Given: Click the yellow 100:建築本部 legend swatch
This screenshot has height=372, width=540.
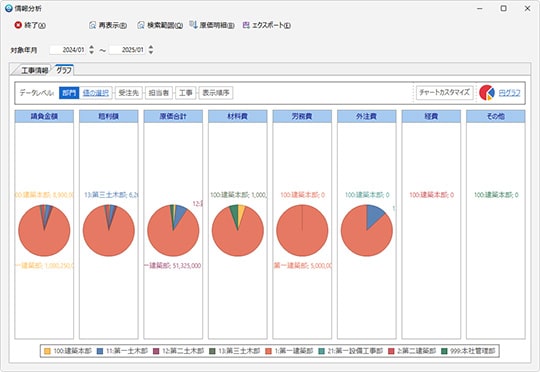Looking at the screenshot, I should click(47, 351).
